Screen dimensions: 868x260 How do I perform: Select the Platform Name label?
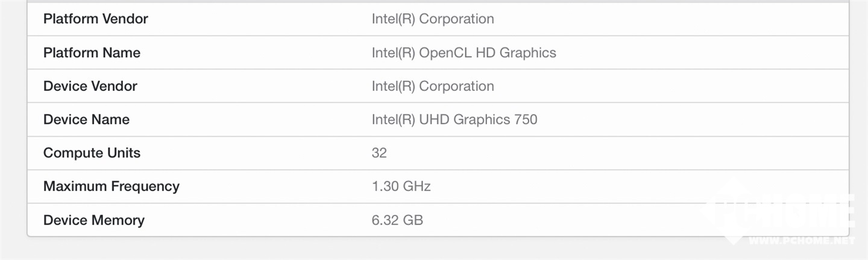pyautogui.click(x=92, y=52)
